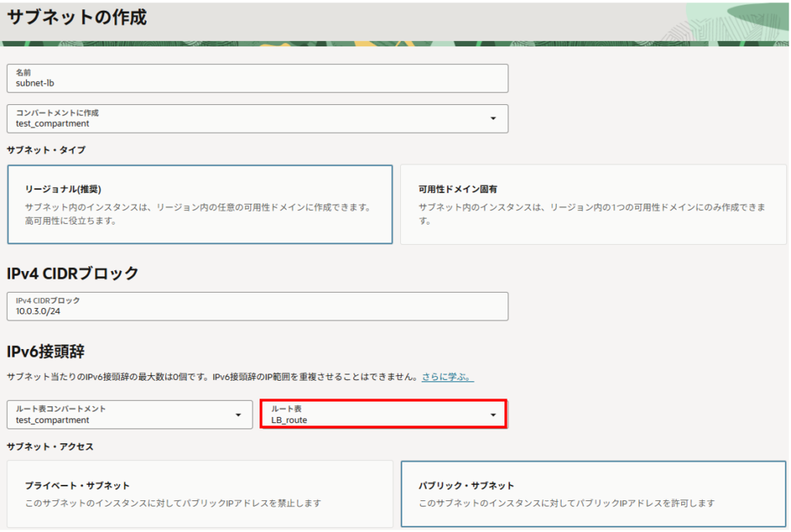Image resolution: width=791 pixels, height=532 pixels.
Task: Click the IPv6接頭辞 section heading
Action: tap(46, 351)
